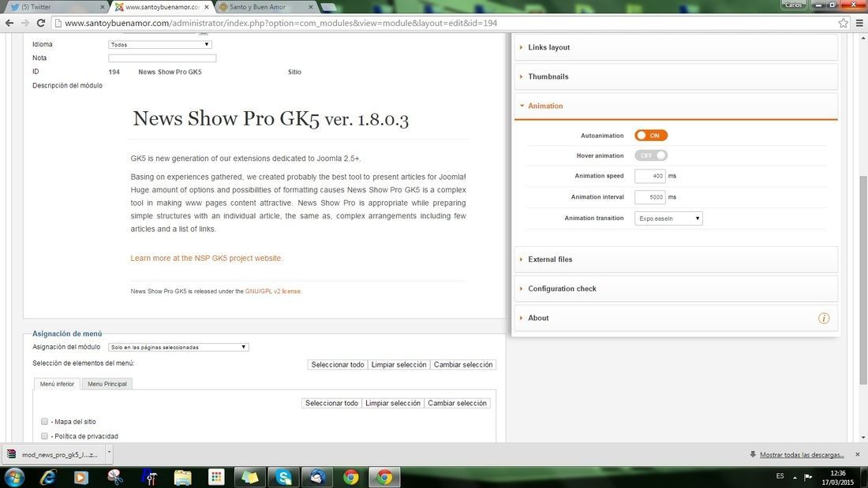This screenshot has width=868, height=488.
Task: Launch Internet Explorer from the taskbar
Action: point(48,477)
